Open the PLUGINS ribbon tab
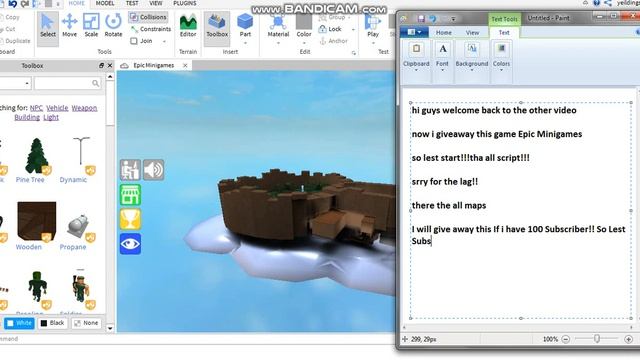Image resolution: width=640 pixels, height=360 pixels. (184, 3)
